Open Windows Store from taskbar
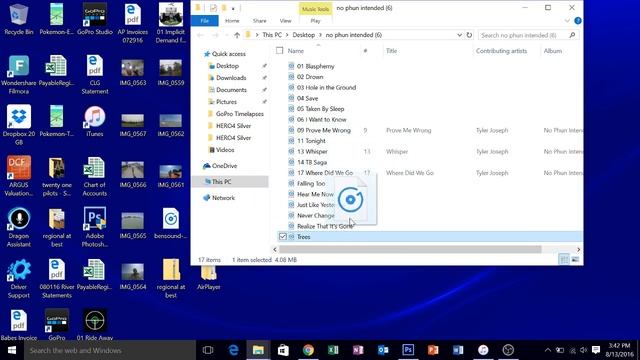Image resolution: width=640 pixels, height=360 pixels. click(283, 350)
